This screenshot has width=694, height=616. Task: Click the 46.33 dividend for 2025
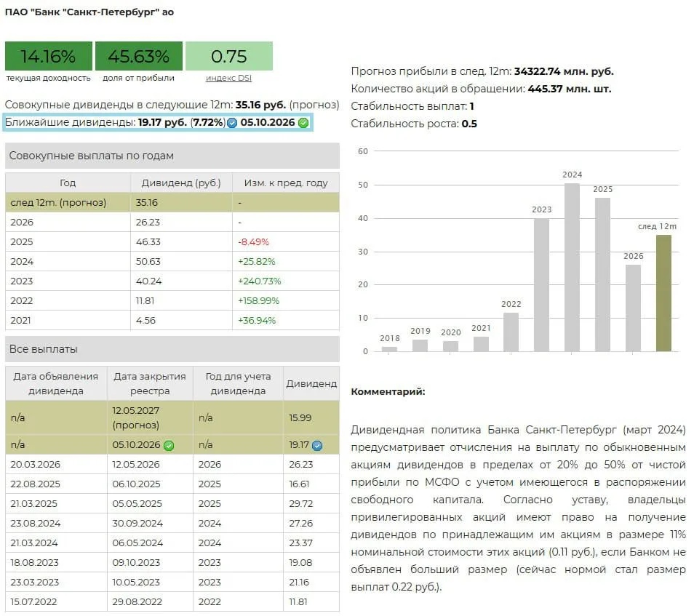click(148, 242)
